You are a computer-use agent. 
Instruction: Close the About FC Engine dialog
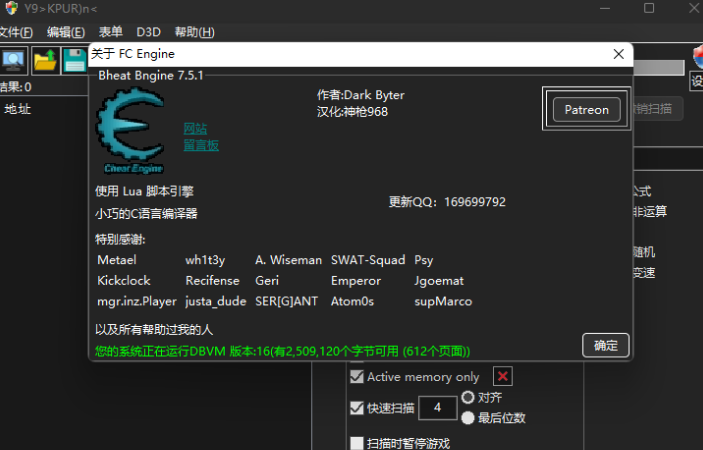(618, 54)
